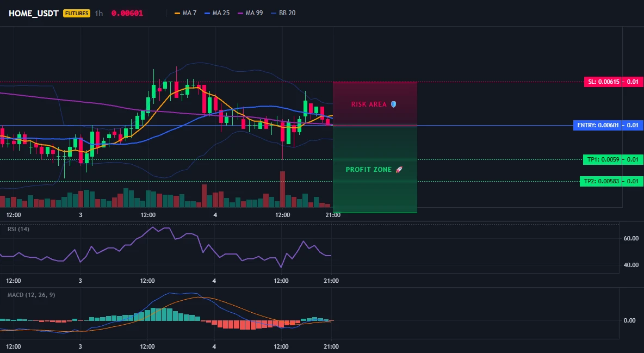Click the TP2: 0.00583 price tag
The width and height of the screenshot is (644, 353).
[x=601, y=181]
